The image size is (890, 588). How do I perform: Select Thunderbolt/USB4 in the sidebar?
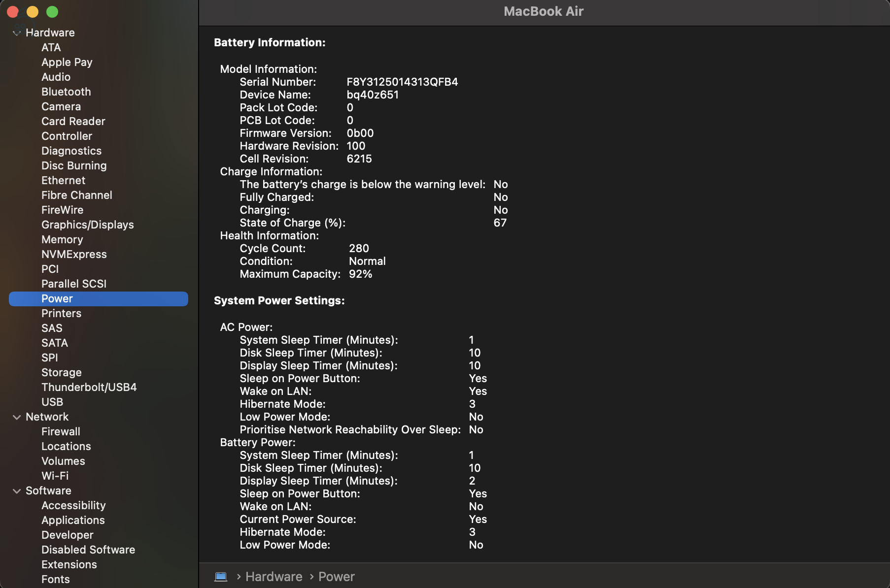[89, 388]
